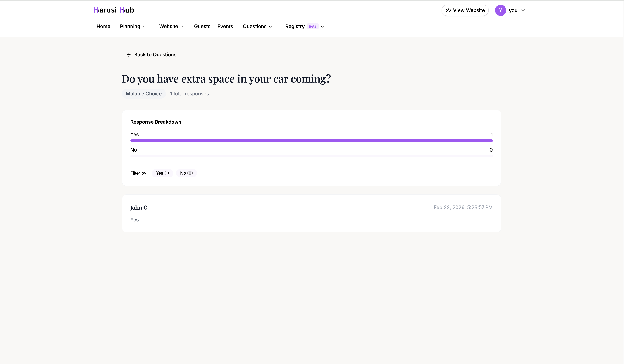Click the Beta badge next to Registry
This screenshot has width=624, height=364.
click(x=312, y=26)
